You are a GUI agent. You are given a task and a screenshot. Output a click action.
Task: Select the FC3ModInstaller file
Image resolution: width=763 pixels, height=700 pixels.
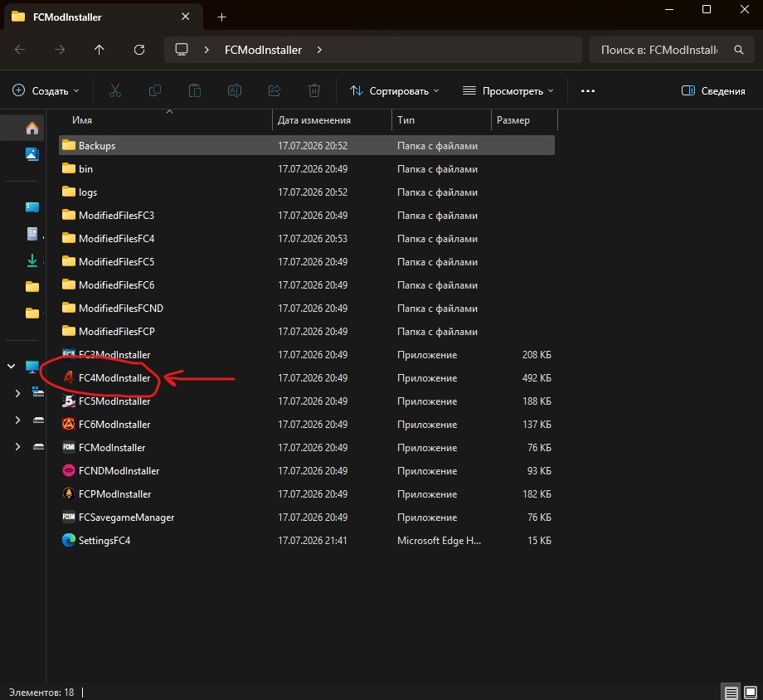307,354
